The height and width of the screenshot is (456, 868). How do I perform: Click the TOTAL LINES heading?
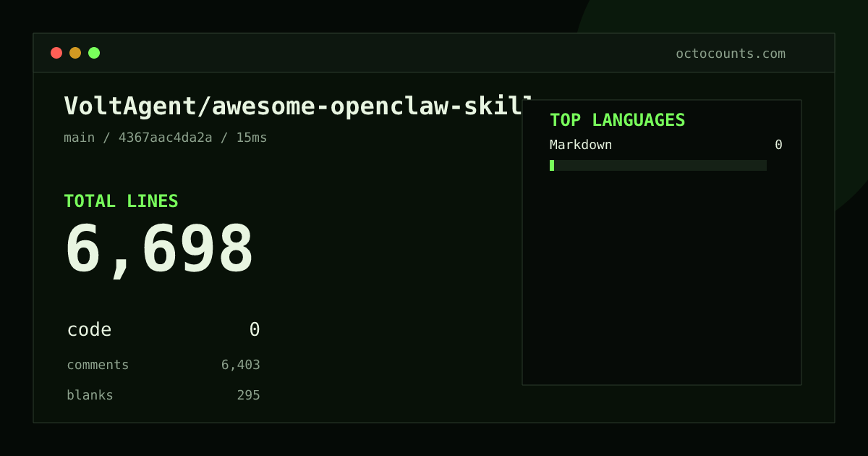[x=121, y=201]
